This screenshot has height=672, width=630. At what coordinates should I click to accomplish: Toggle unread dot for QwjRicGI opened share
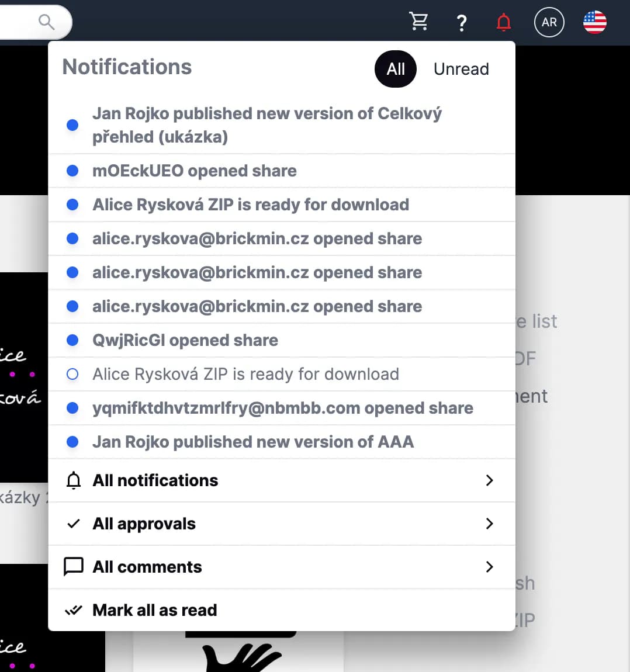(x=72, y=340)
